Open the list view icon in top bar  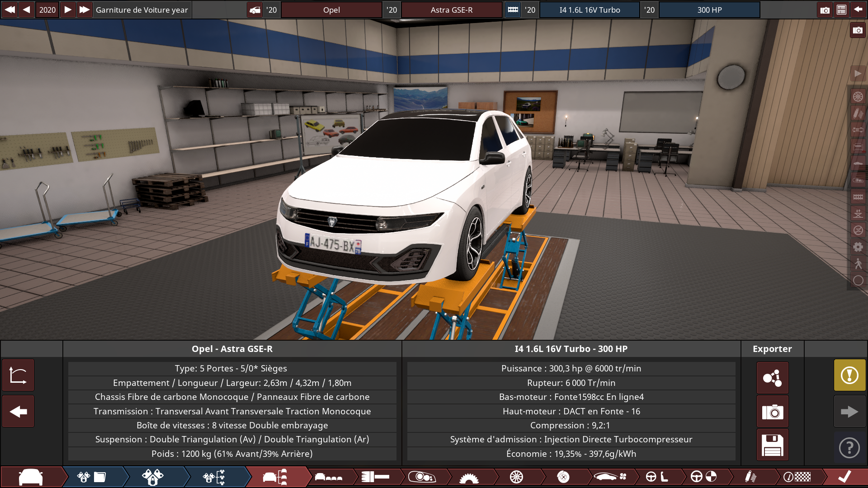click(841, 9)
